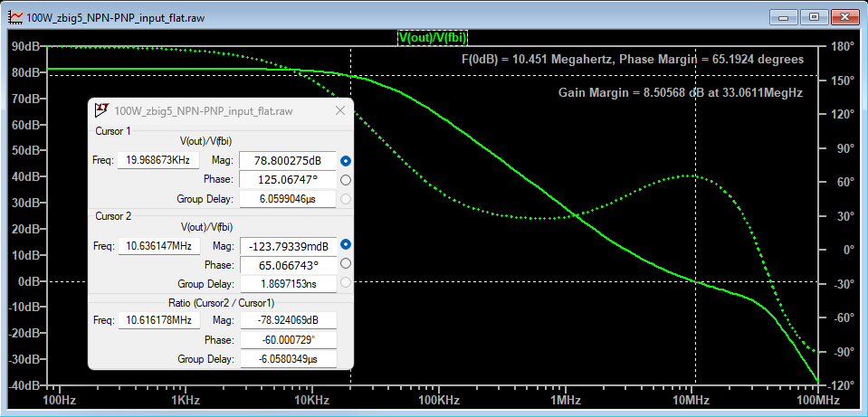Image resolution: width=868 pixels, height=417 pixels.
Task: Select Cursor 2 Group Delay radio button
Action: (346, 282)
